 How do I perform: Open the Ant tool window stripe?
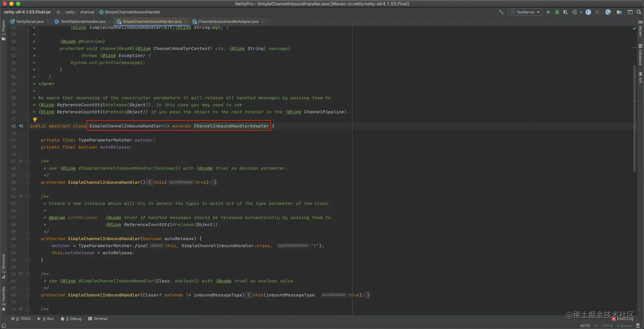pos(640,77)
